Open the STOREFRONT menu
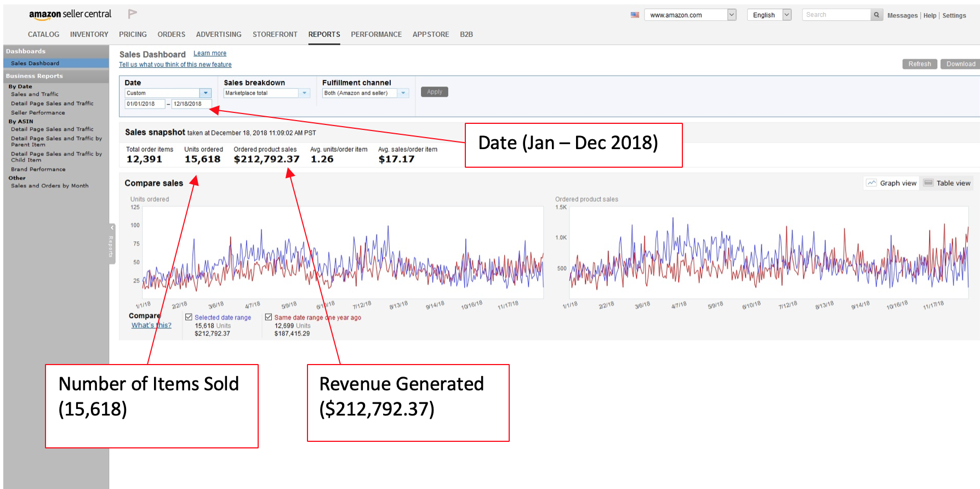980x489 pixels. (x=275, y=34)
